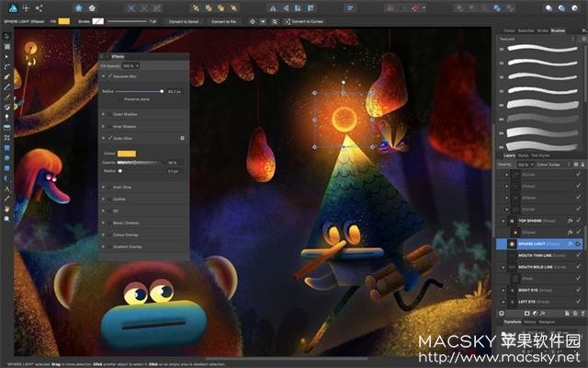Collapse the MOUTH BOLD LINE layer
Image resolution: width=588 pixels, height=368 pixels.
(503, 267)
